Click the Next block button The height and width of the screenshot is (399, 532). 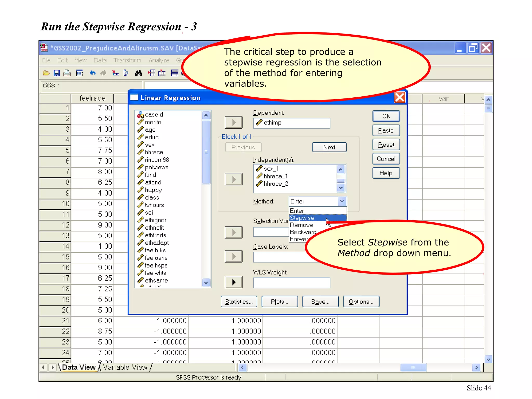(329, 147)
